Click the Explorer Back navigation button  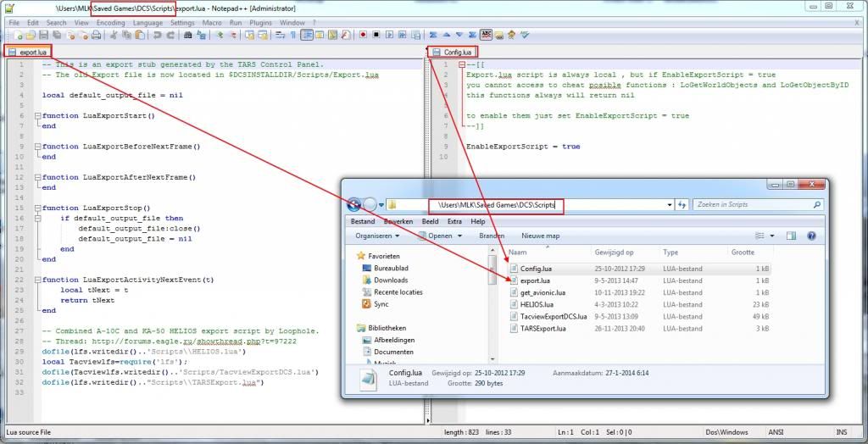coord(354,205)
